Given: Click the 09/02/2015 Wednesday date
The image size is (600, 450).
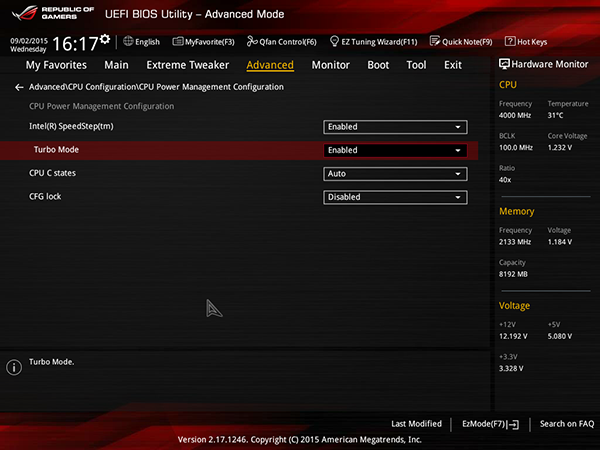Looking at the screenshot, I should point(29,45).
